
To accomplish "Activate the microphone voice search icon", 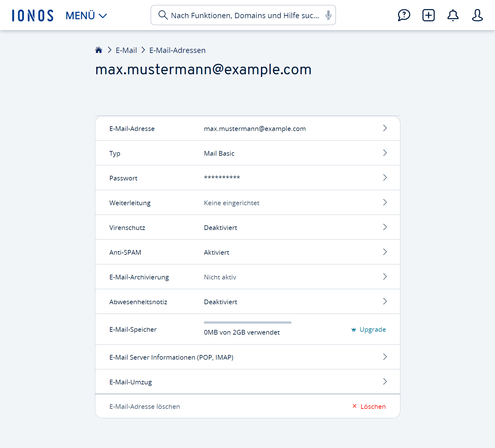I will point(328,15).
